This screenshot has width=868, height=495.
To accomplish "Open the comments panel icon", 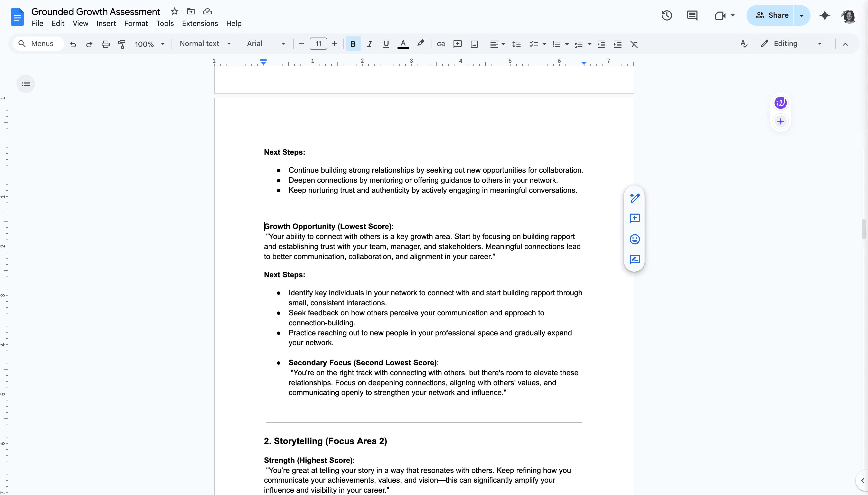I will point(692,15).
